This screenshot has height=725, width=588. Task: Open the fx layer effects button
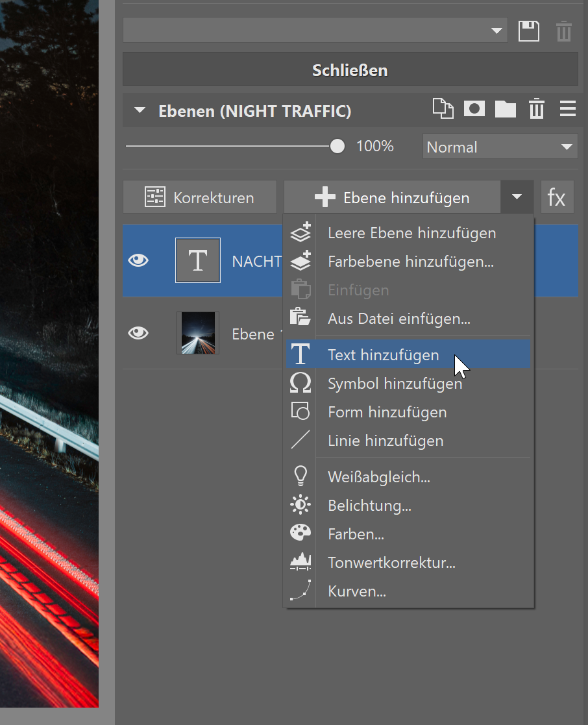pyautogui.click(x=557, y=197)
